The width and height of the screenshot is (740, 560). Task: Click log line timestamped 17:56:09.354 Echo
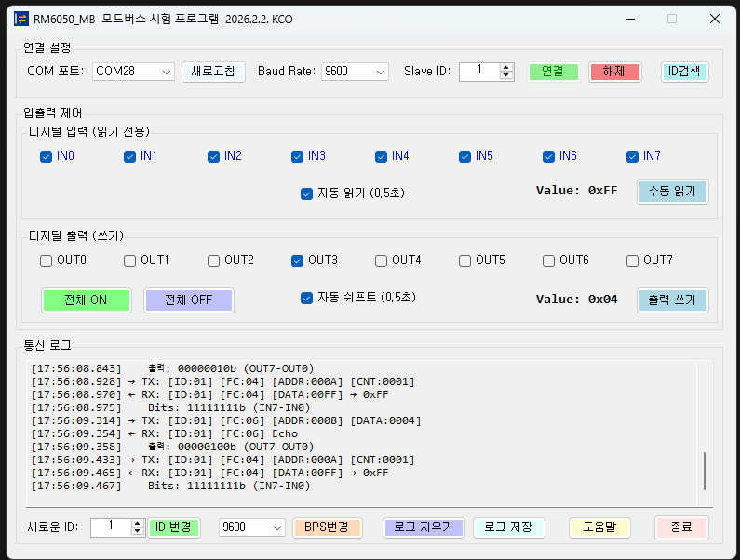click(x=164, y=434)
